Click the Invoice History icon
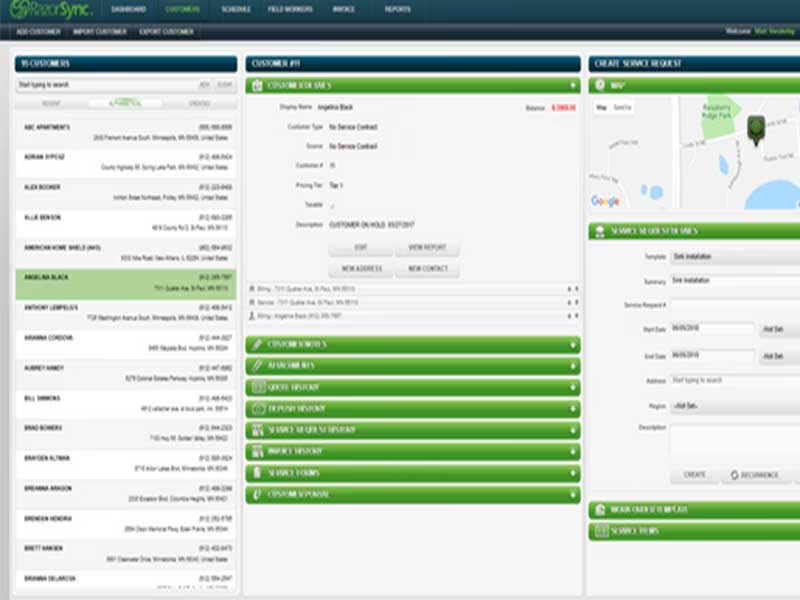 [x=258, y=452]
